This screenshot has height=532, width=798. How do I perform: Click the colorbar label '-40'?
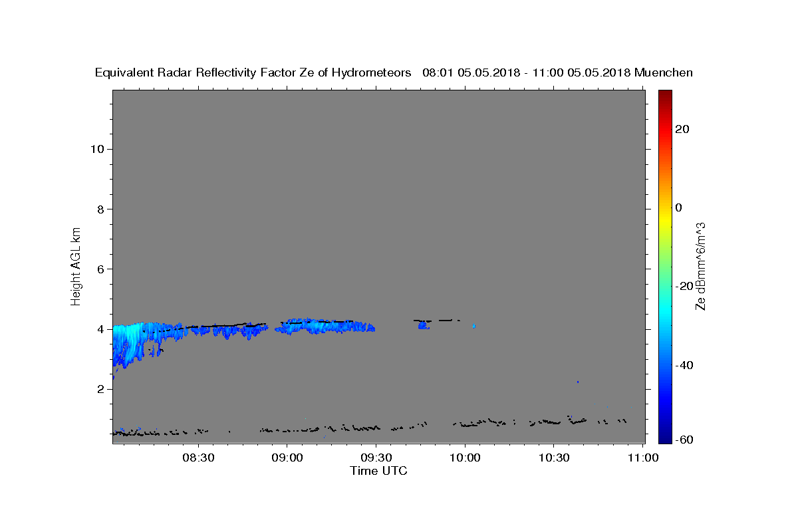point(684,364)
